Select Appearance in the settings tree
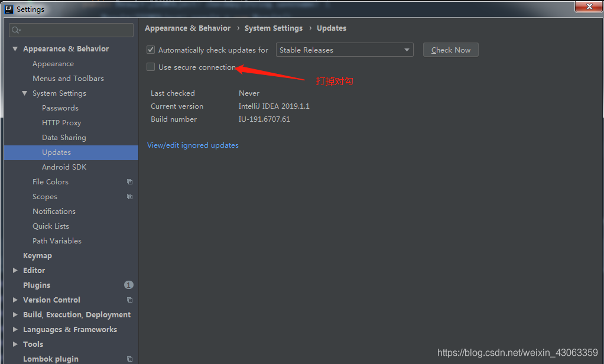 tap(53, 64)
